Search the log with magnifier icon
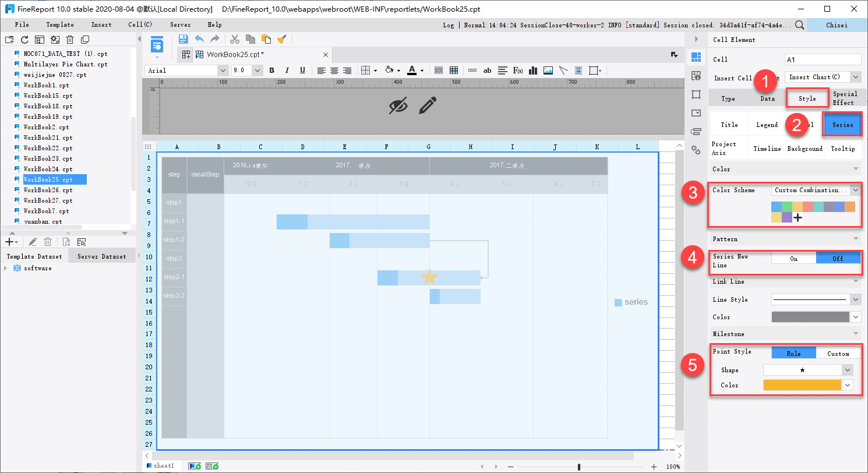 [x=800, y=25]
